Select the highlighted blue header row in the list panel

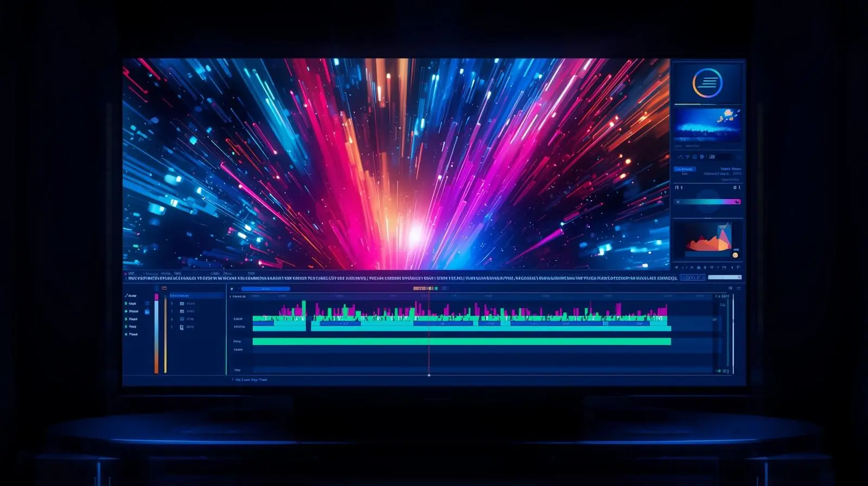coord(196,296)
